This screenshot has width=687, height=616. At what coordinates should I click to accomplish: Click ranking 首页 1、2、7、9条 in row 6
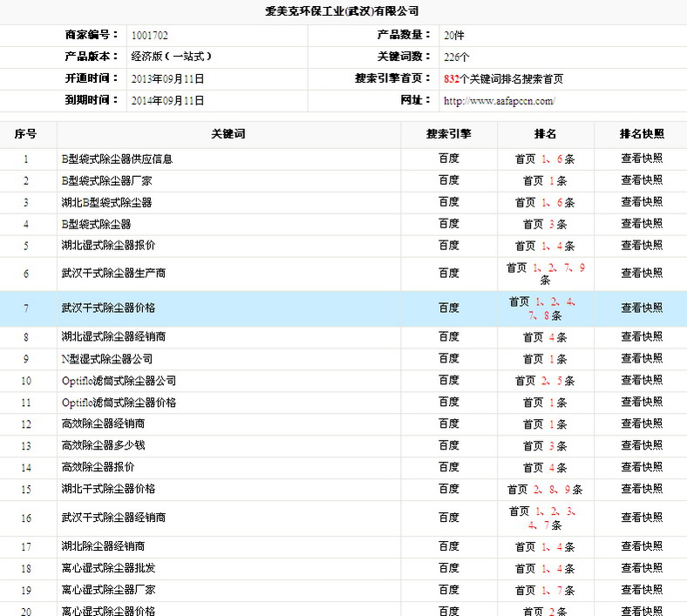(x=546, y=274)
